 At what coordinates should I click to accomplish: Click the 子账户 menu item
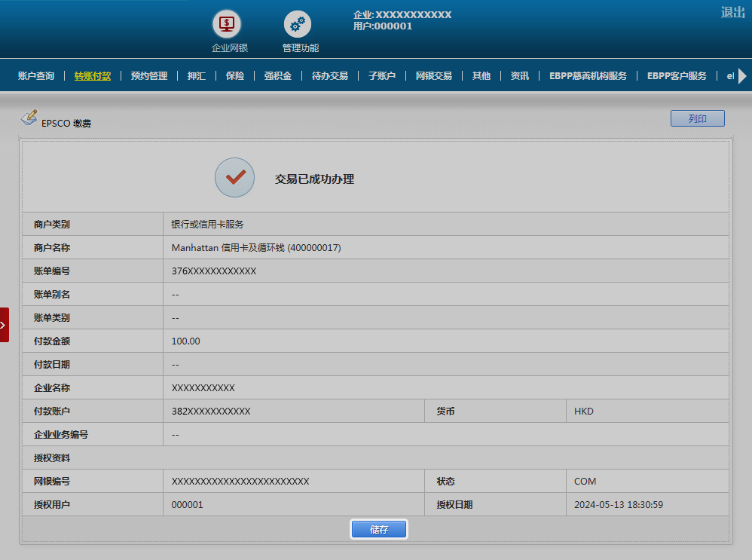pos(382,76)
